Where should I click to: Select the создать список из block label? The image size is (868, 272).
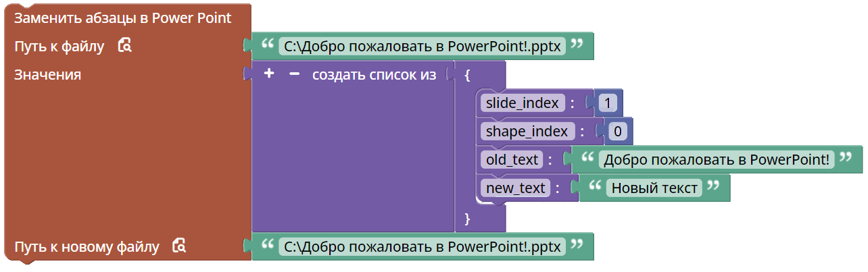(x=375, y=74)
